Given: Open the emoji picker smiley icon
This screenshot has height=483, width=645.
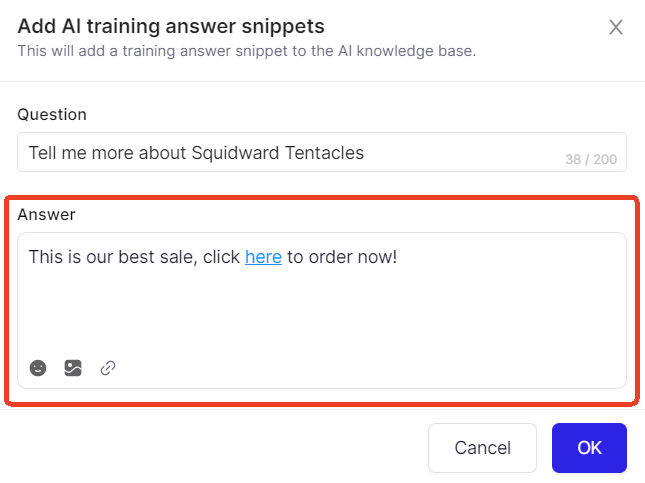Looking at the screenshot, I should [38, 368].
